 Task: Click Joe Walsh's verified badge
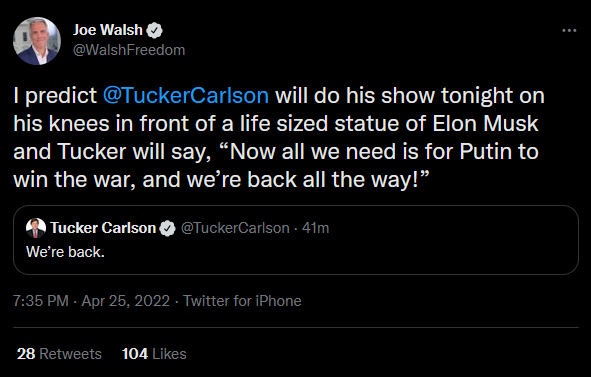click(154, 31)
